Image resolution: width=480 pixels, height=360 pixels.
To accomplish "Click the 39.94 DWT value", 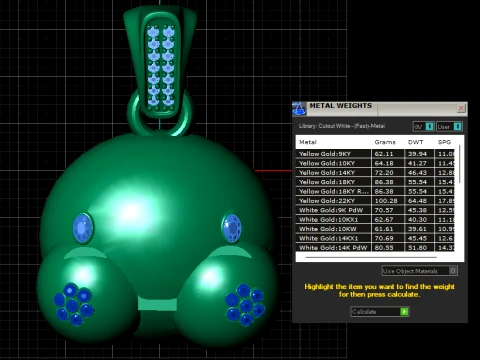I will [x=417, y=154].
